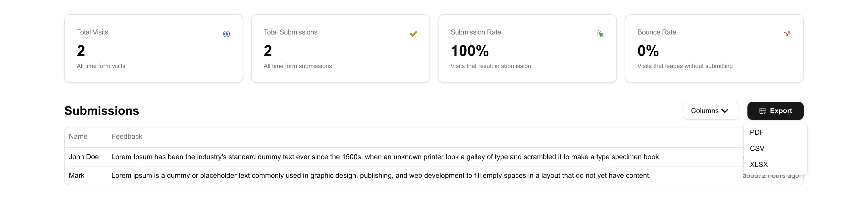Image resolution: width=868 pixels, height=206 pixels.
Task: Click the Export button
Action: pyautogui.click(x=775, y=111)
